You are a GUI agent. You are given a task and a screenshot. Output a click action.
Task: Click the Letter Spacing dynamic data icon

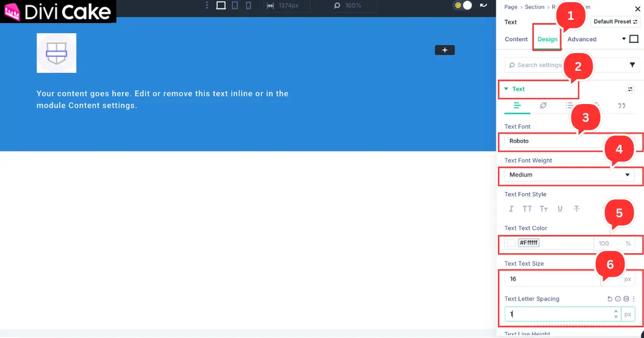tap(626, 299)
